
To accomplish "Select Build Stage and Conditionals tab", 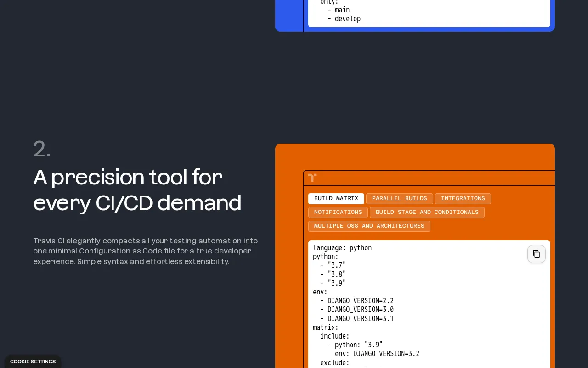I will click(x=427, y=213).
